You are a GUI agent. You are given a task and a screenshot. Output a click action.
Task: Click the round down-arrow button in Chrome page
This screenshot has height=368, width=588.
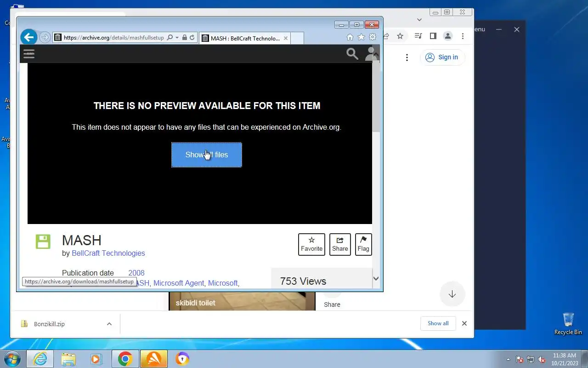click(x=452, y=294)
